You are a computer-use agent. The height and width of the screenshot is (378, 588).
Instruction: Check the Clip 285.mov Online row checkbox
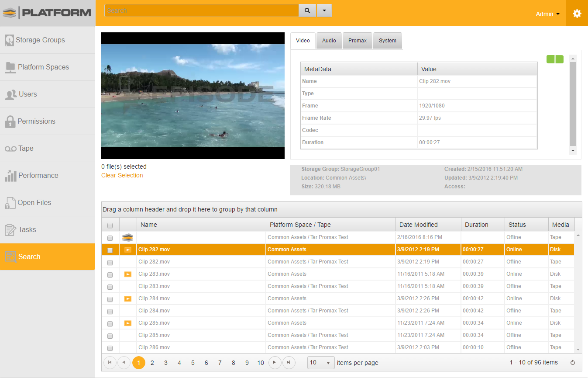pyautogui.click(x=110, y=324)
